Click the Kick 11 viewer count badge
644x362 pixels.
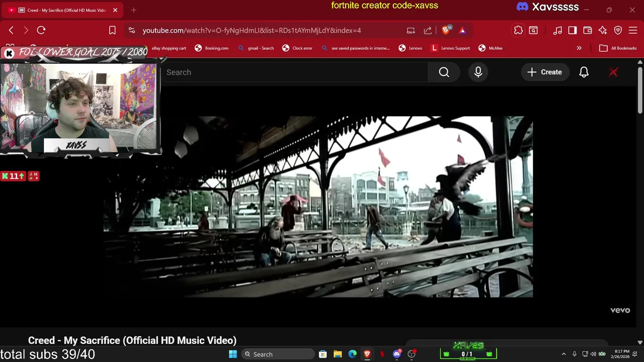(x=13, y=176)
